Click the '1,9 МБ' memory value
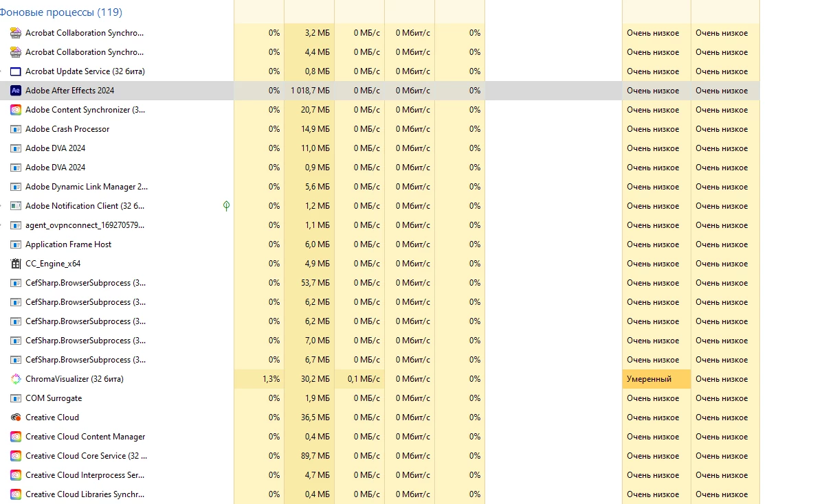The height and width of the screenshot is (504, 813). tap(318, 398)
